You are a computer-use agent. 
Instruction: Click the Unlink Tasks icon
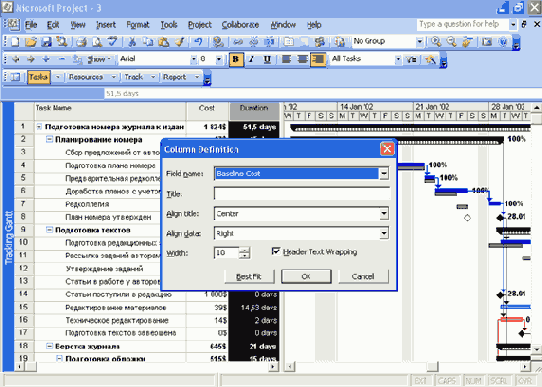click(253, 42)
